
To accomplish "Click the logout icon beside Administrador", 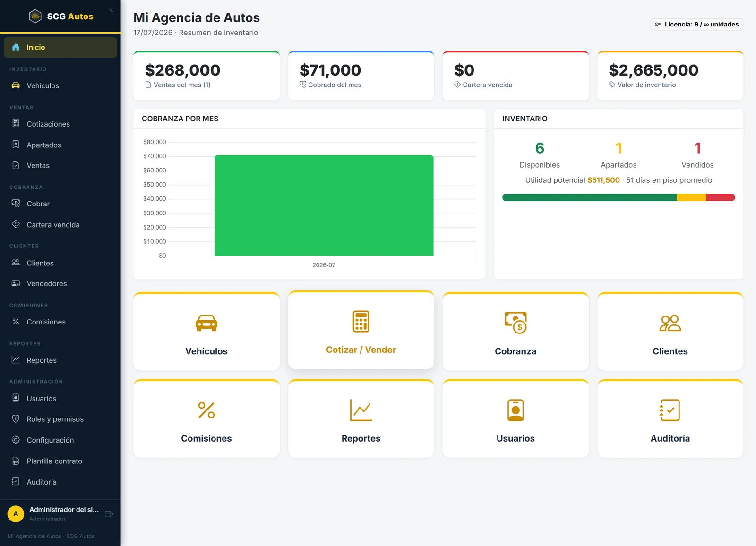I will 109,514.
